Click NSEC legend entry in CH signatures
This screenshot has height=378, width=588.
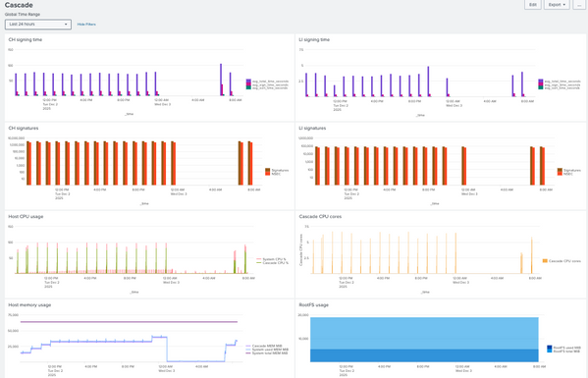pyautogui.click(x=273, y=174)
